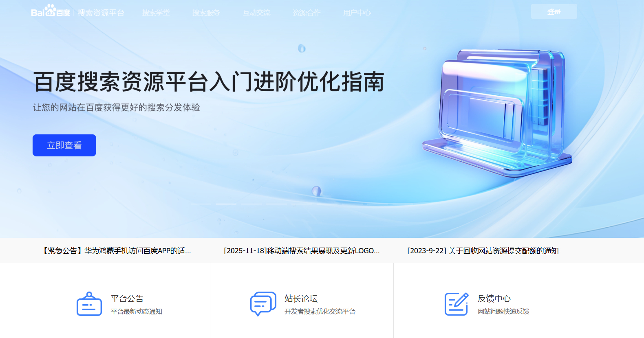The height and width of the screenshot is (338, 644).
Task: Click the 开发者搜索优化交流平台 description
Action: (320, 312)
